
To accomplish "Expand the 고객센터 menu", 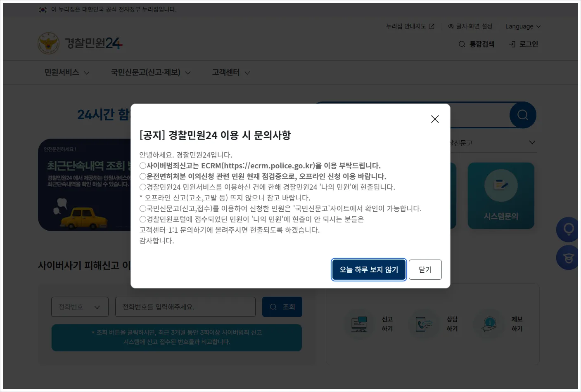I will (231, 73).
